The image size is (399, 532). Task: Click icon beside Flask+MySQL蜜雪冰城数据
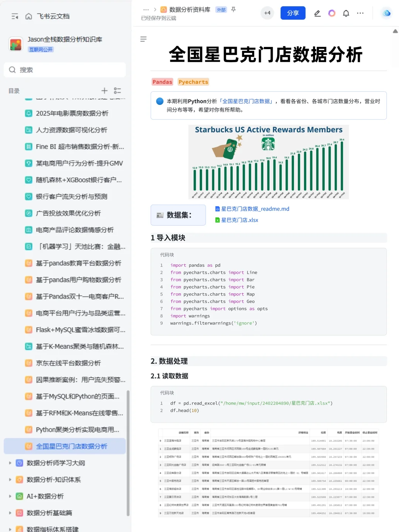coord(28,330)
